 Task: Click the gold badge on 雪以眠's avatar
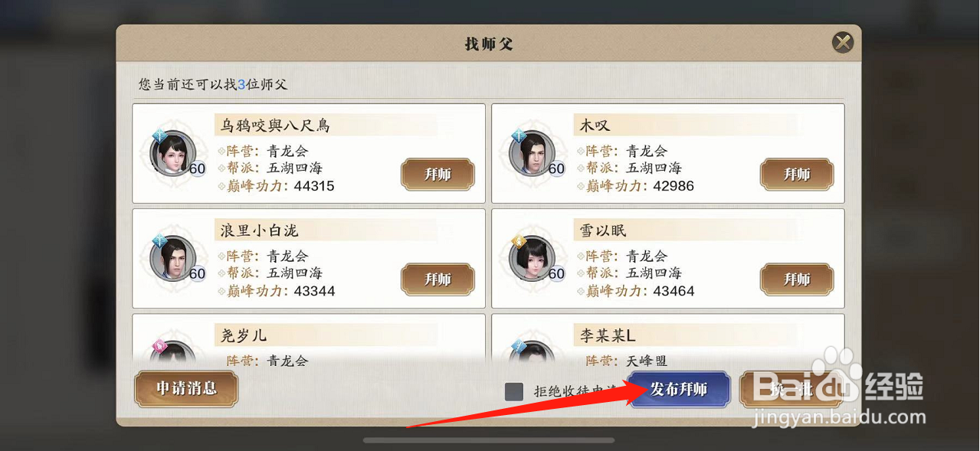[x=518, y=242]
